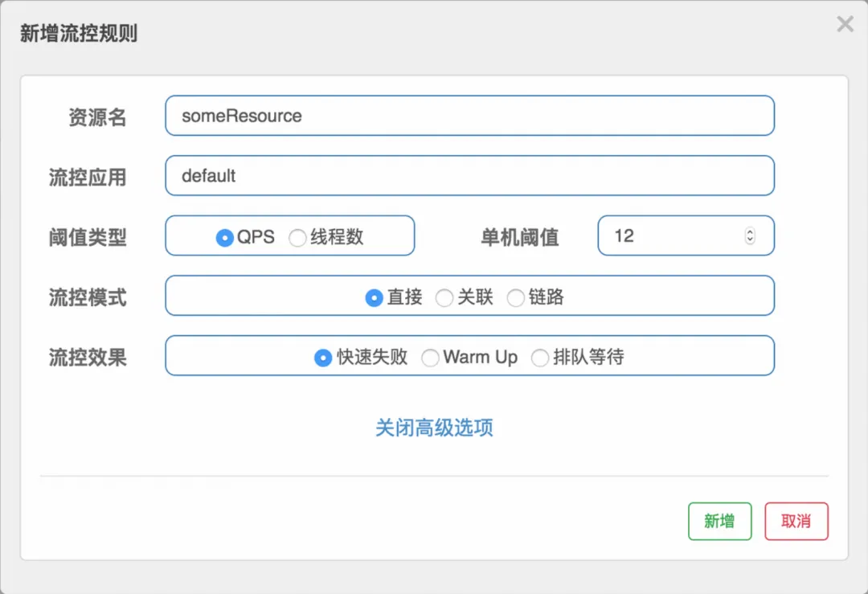Click the 单机阈值 label

pos(519,237)
